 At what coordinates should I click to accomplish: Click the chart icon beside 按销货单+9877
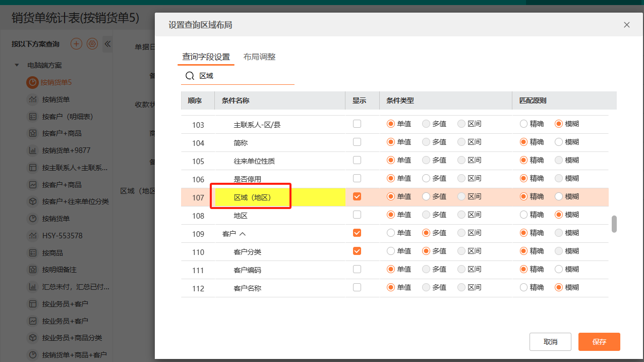click(33, 150)
